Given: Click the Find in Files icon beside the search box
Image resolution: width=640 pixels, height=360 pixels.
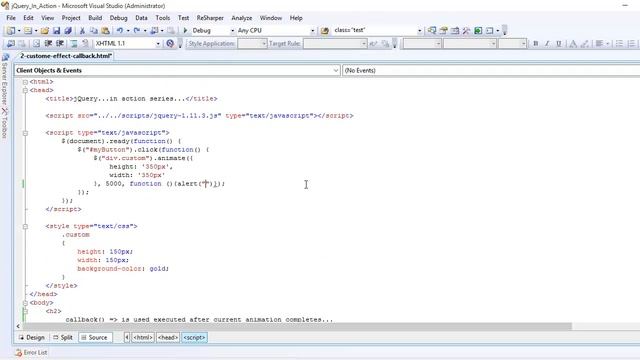Looking at the screenshot, I should click(325, 31).
